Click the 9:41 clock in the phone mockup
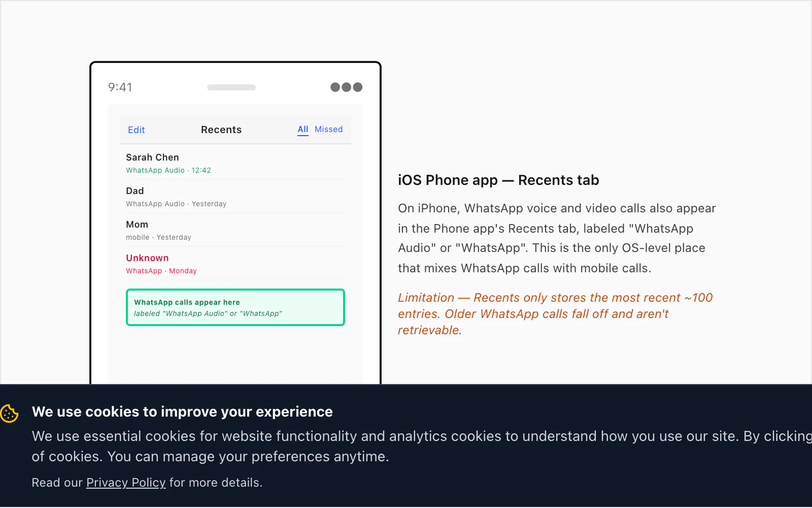812x508 pixels. [120, 87]
